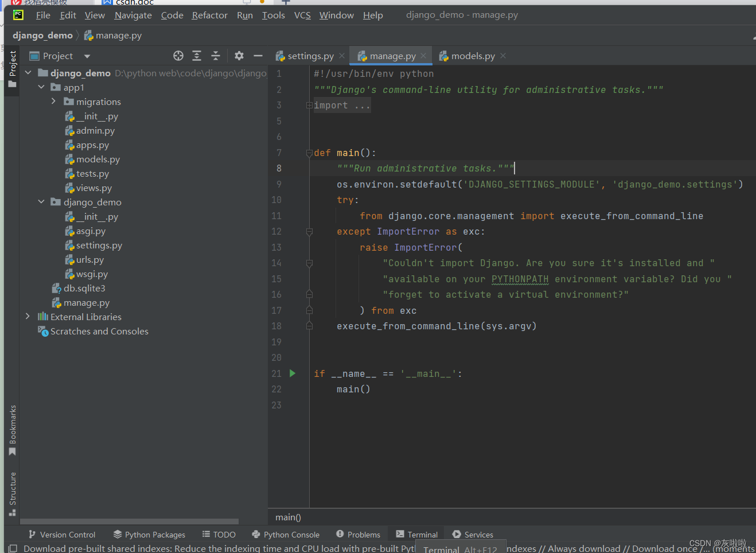Open the VCS menu
This screenshot has height=553, width=756.
[x=302, y=15]
